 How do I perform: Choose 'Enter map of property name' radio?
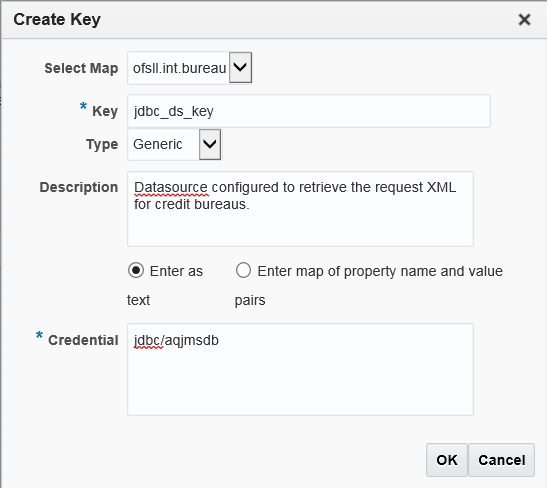pyautogui.click(x=243, y=270)
